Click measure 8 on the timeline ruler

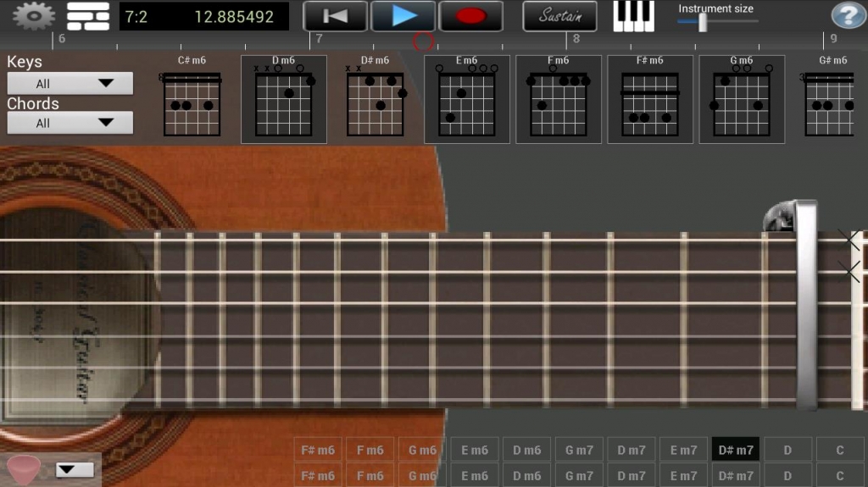576,39
